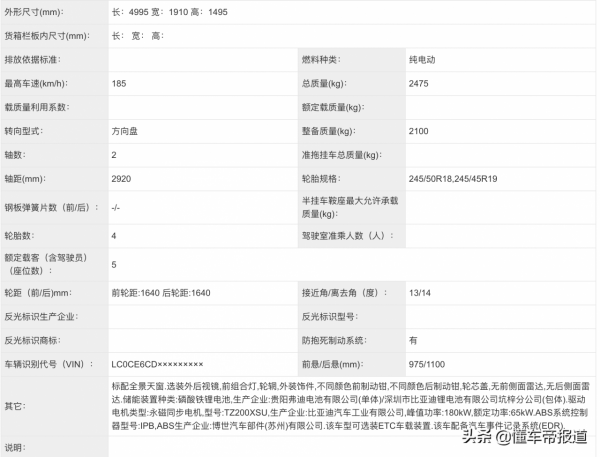Click the 总质量 value 2475

click(x=420, y=84)
